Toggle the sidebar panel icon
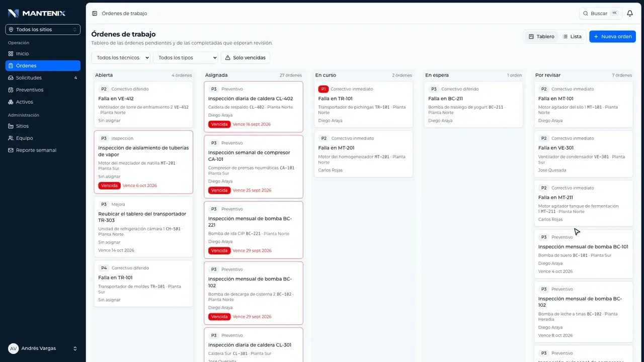The width and height of the screenshot is (644, 362). pos(95,14)
